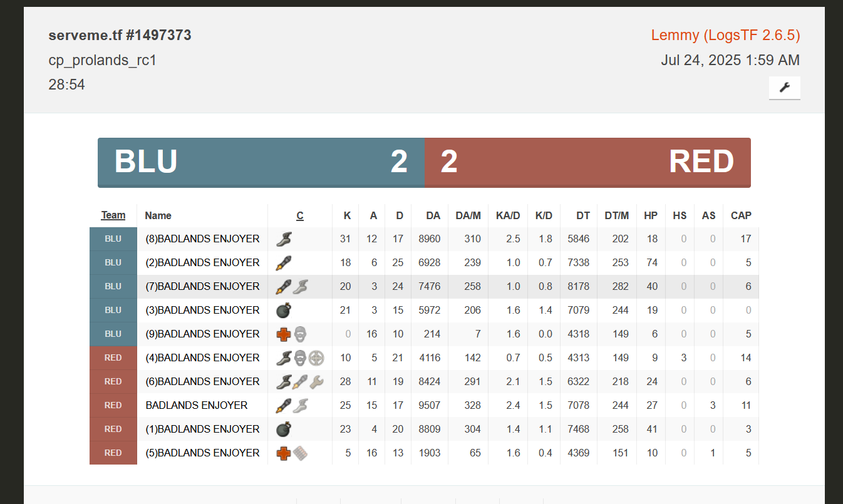Click the RED team score banner
Image resolution: width=843 pixels, height=504 pixels.
pos(587,163)
